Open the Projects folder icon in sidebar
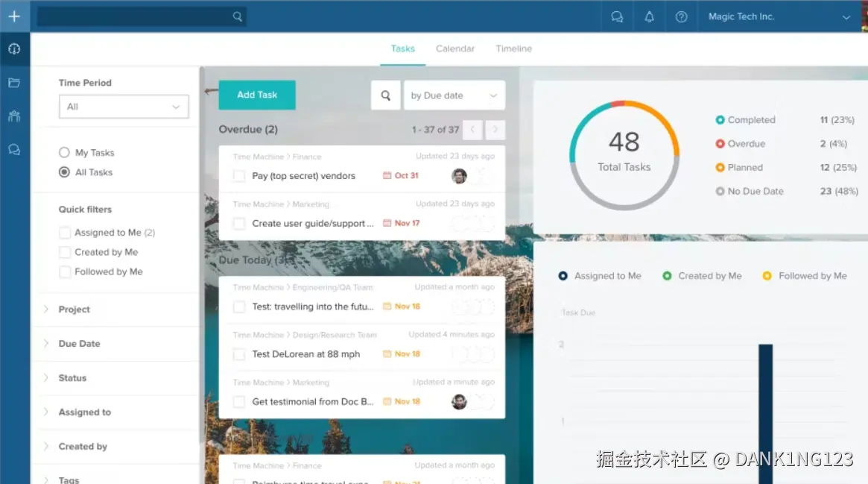868x484 pixels. [x=15, y=82]
